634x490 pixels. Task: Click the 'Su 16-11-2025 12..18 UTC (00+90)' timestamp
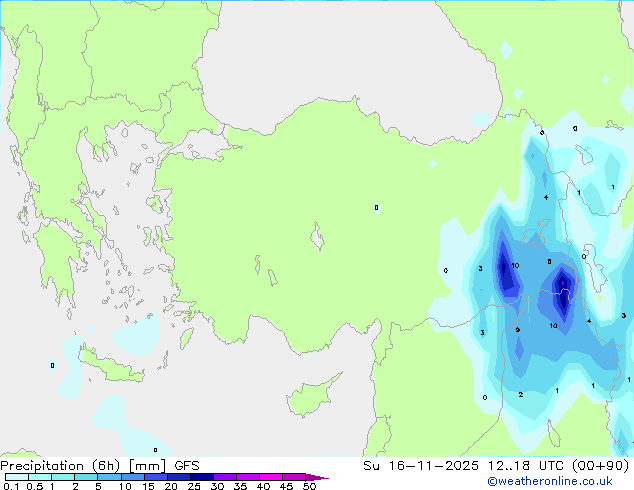coord(496,466)
